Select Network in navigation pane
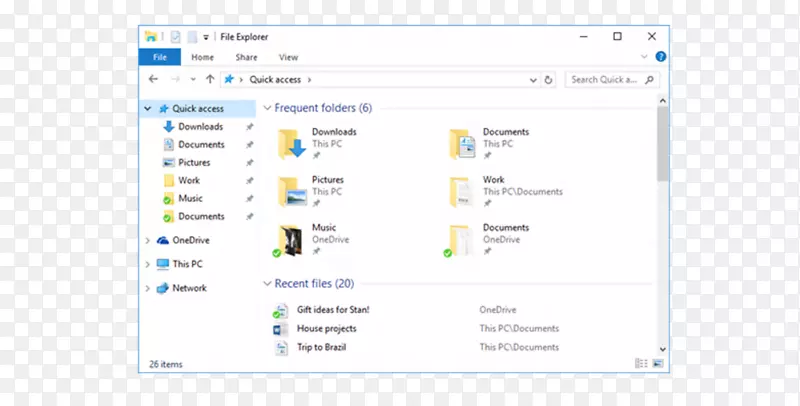The image size is (800, 406). coord(189,288)
